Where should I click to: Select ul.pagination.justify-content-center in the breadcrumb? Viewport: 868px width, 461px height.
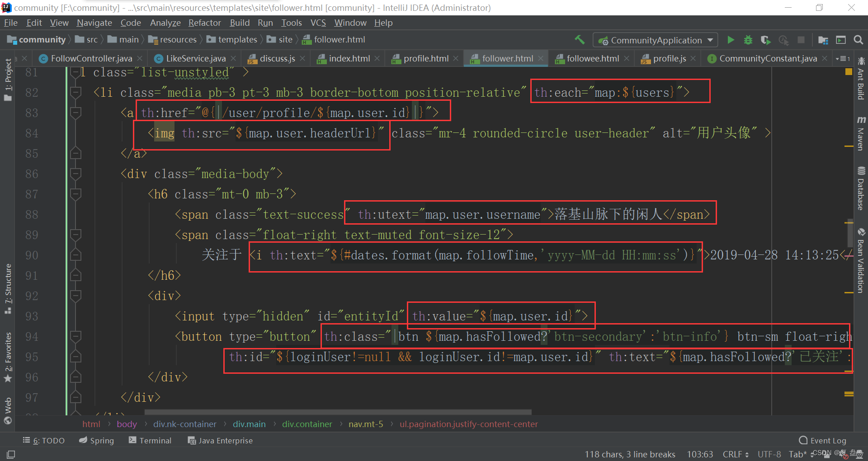(x=468, y=424)
